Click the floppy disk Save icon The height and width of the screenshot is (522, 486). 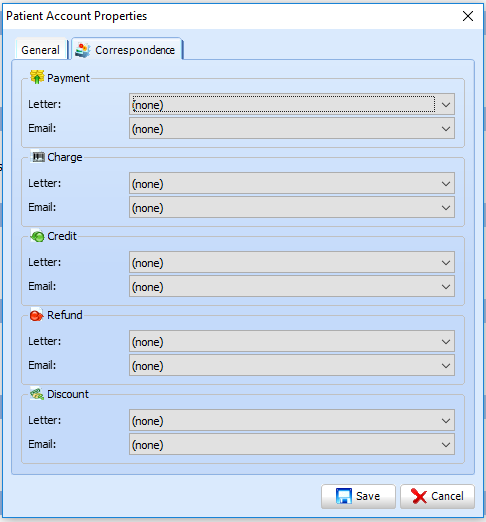click(344, 496)
